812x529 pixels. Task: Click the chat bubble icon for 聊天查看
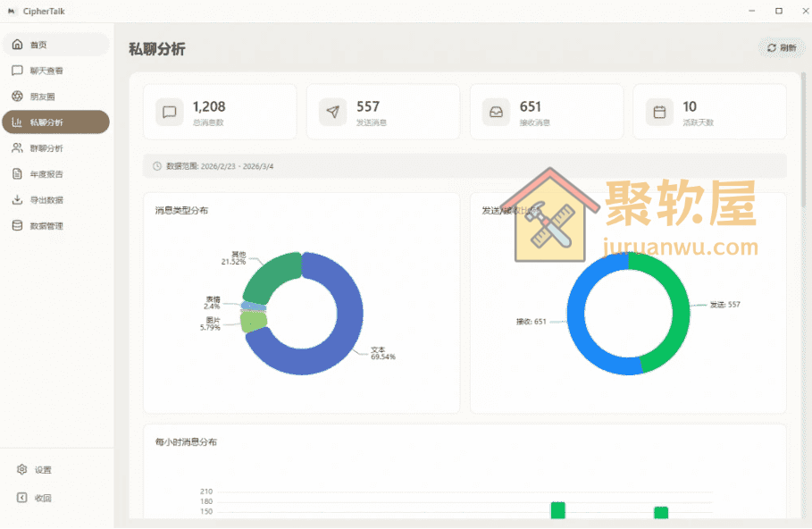tap(18, 70)
